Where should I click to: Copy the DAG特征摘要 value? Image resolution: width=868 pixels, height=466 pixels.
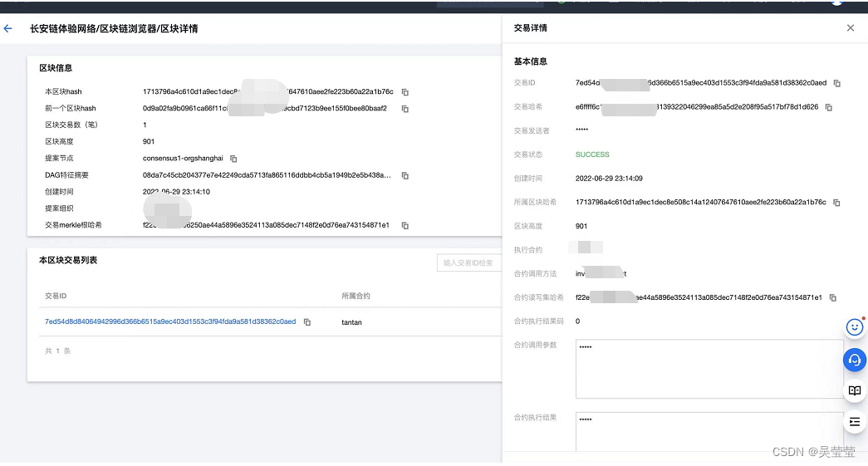click(x=405, y=175)
